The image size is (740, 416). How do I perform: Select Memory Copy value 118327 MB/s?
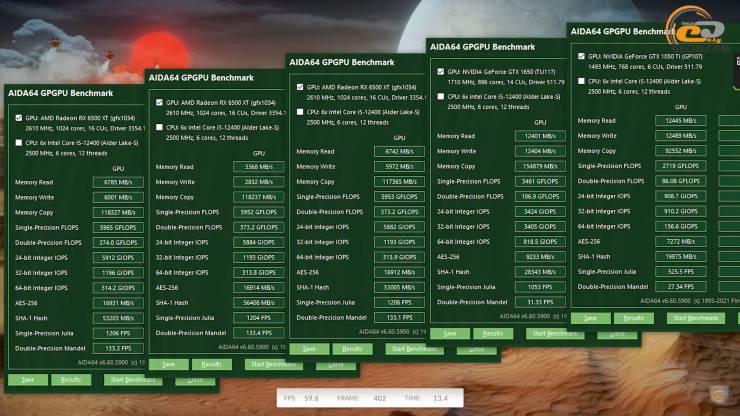coord(118,212)
